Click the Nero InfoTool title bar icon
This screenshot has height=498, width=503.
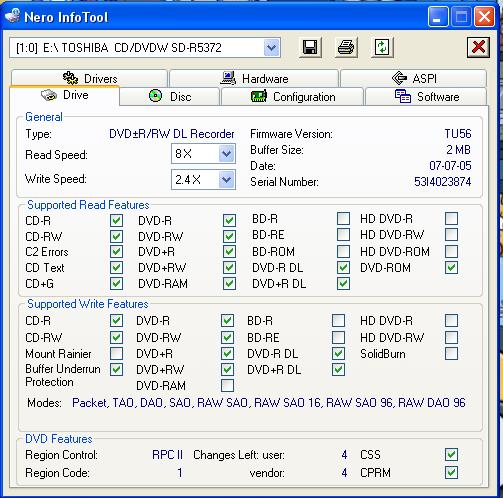click(13, 16)
